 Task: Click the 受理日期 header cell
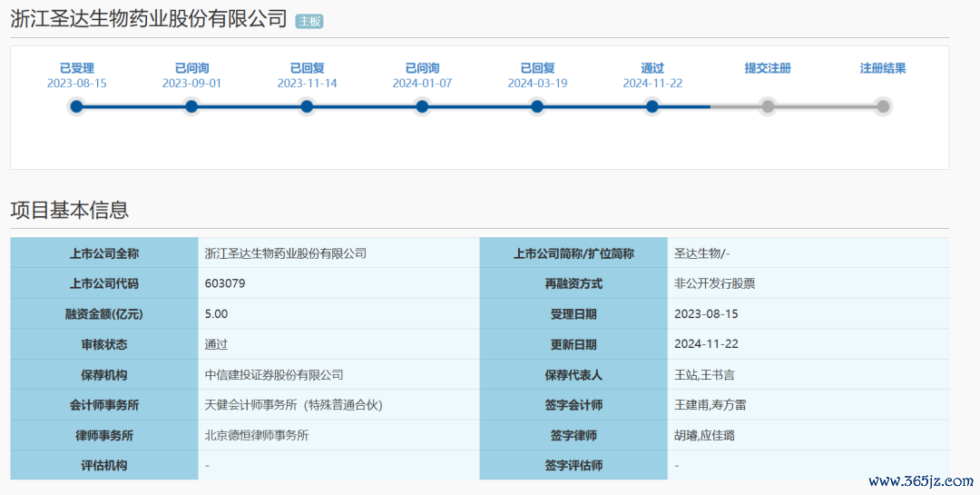pyautogui.click(x=573, y=313)
